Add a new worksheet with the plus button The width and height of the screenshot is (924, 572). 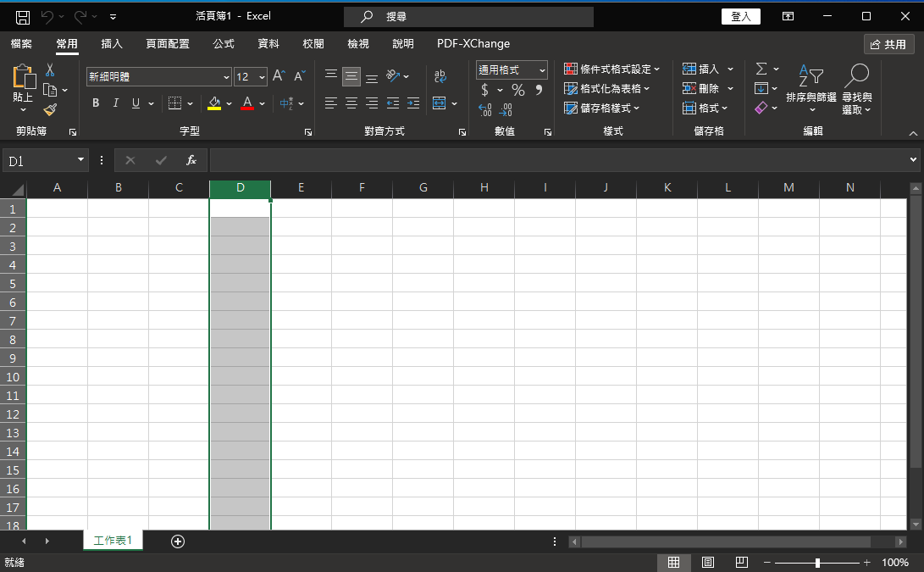(x=177, y=541)
